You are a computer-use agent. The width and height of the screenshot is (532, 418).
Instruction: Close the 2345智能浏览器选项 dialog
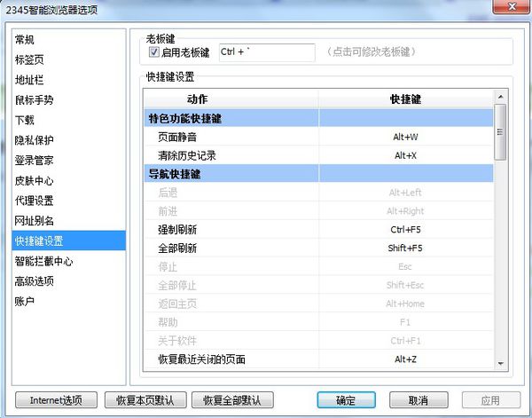512,6
